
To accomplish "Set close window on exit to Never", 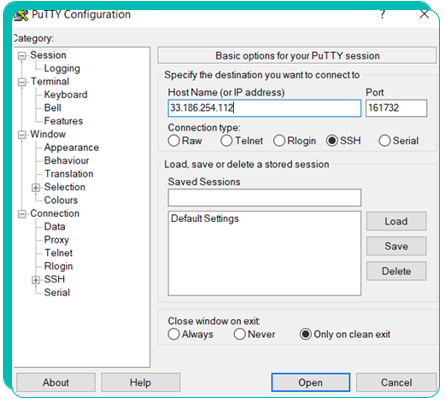I will click(x=240, y=334).
